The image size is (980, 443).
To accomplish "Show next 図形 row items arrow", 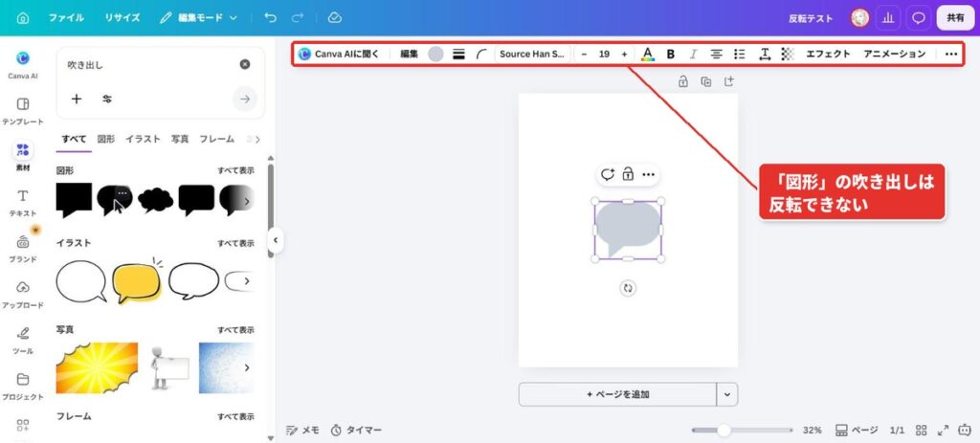I will pos(246,201).
